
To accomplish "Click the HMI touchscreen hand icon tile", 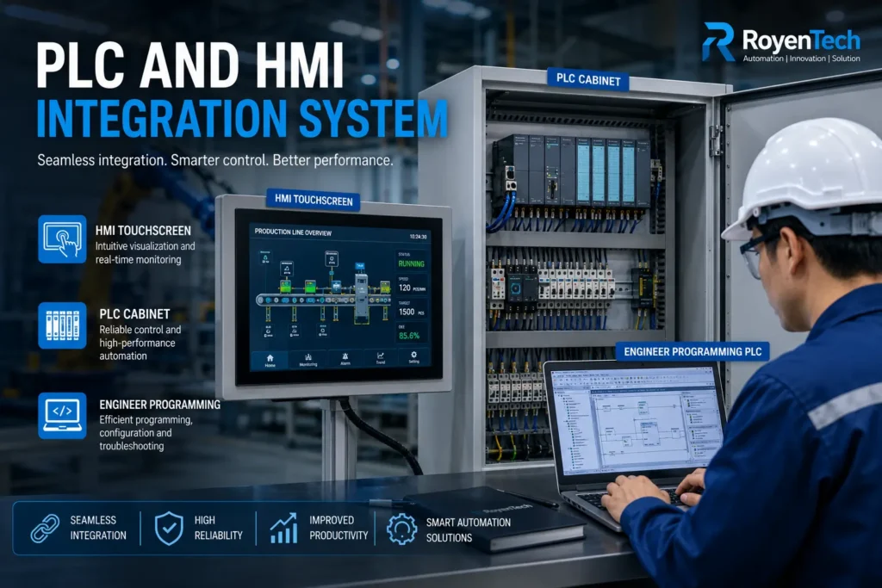I will point(62,239).
